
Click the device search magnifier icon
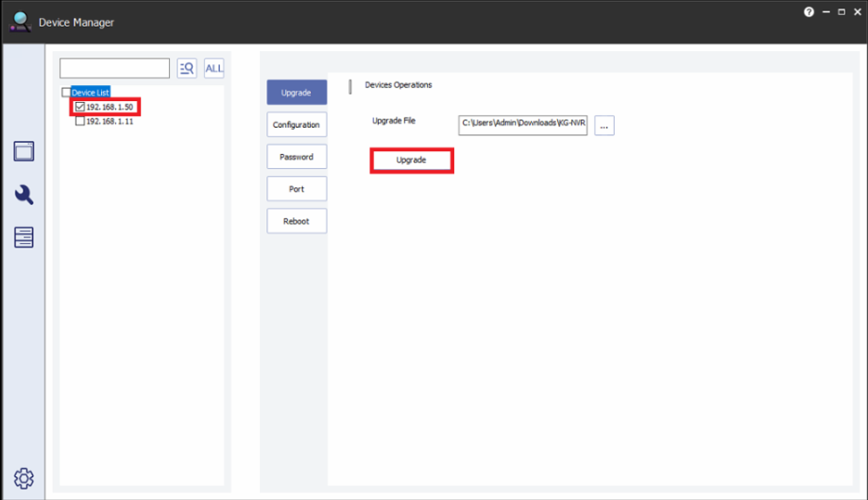(187, 68)
